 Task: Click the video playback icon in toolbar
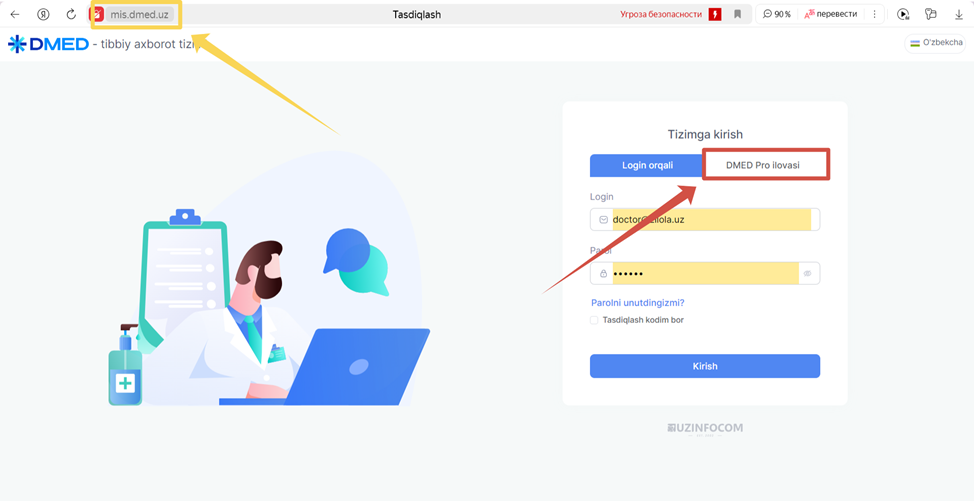tap(903, 14)
